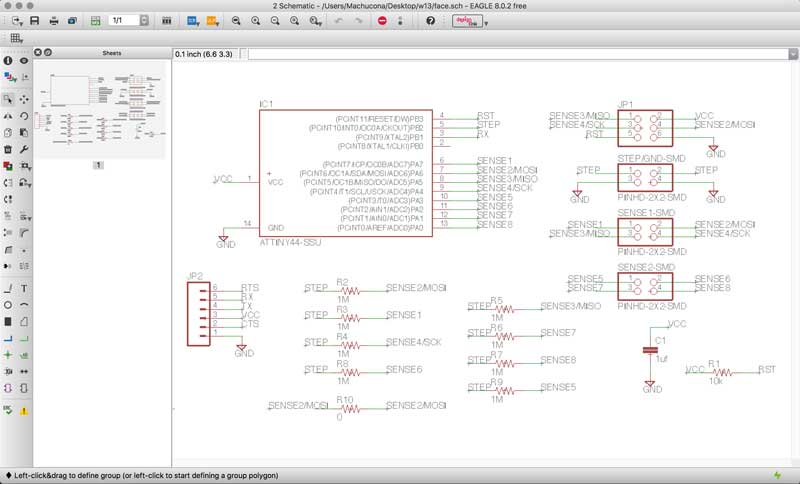This screenshot has height=484, width=800.
Task: Click the Zoom out icon
Action: coord(275,21)
